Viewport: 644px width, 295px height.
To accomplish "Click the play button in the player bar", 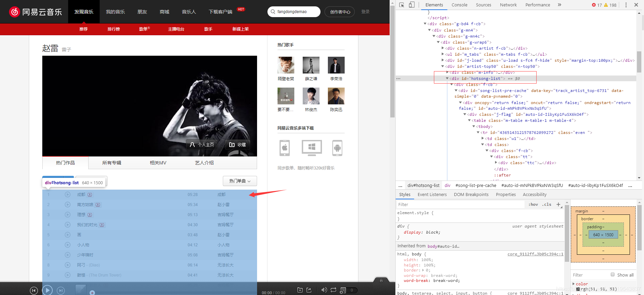I will click(47, 290).
